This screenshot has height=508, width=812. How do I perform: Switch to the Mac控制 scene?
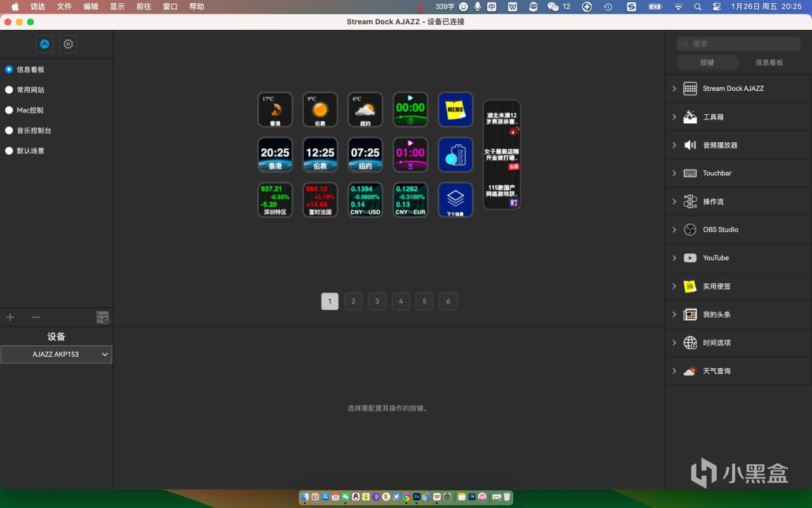point(9,110)
